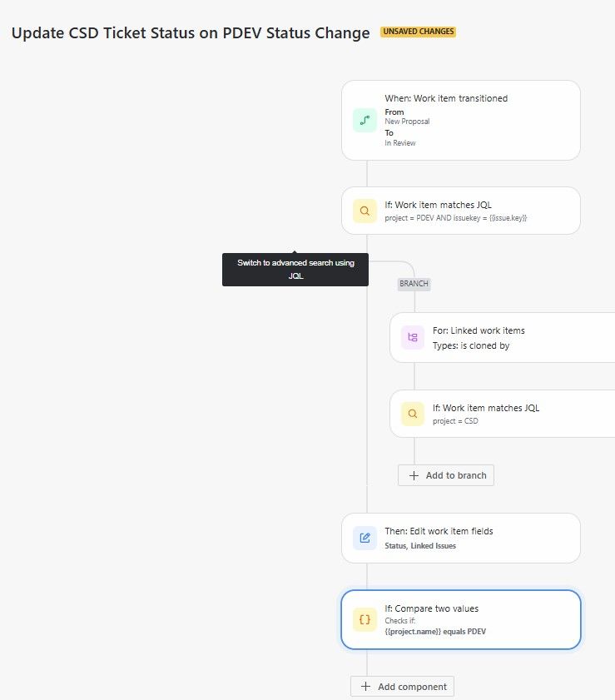Select the If: Compare two values condition card
The image size is (615, 700).
[460, 619]
